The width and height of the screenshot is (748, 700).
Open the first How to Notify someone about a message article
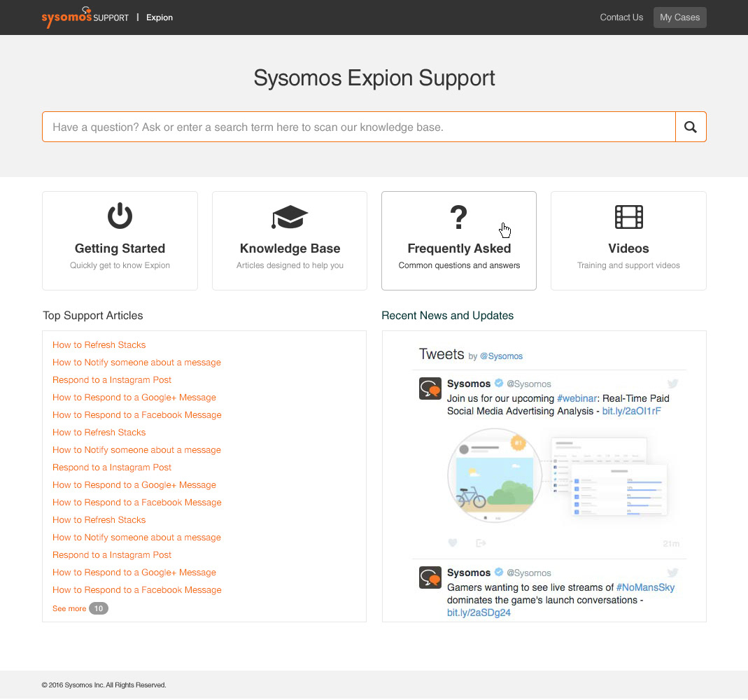tap(136, 363)
